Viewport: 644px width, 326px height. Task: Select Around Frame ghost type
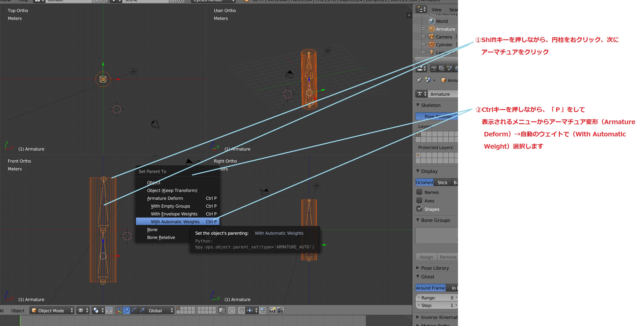431,288
